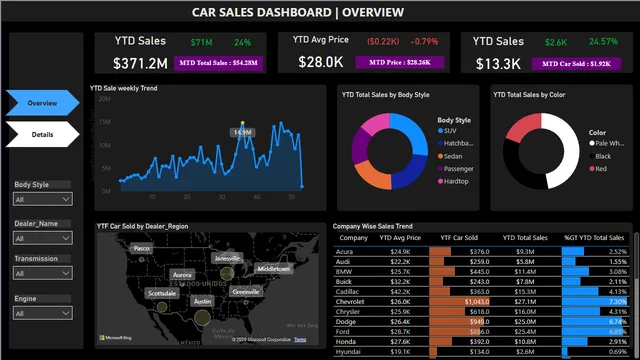This screenshot has width=640, height=360.
Task: Select the Chrysler row in company table
Action: pos(481,311)
